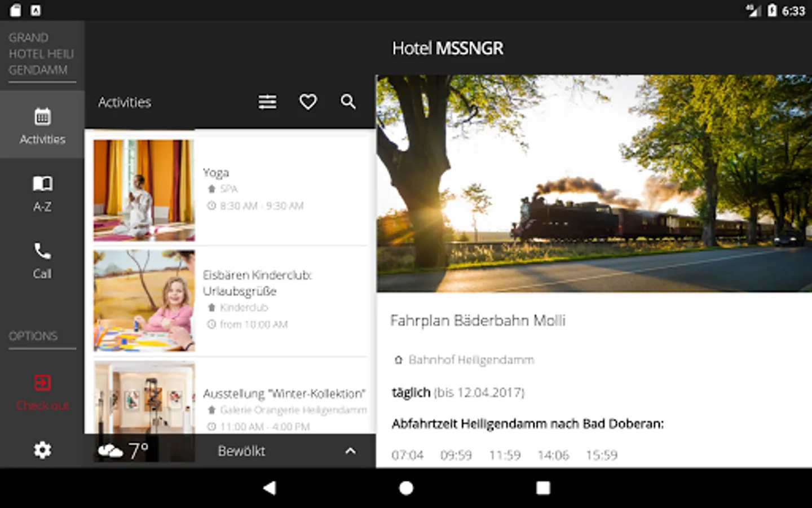The width and height of the screenshot is (812, 508).
Task: Select Eisbären Kinderclub: Urlaubsgrüße title
Action: [x=257, y=283]
